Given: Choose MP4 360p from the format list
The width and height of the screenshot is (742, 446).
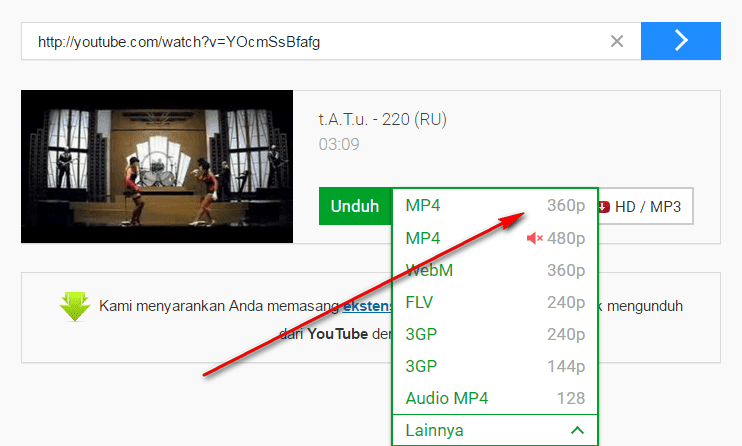Looking at the screenshot, I should click(x=495, y=205).
